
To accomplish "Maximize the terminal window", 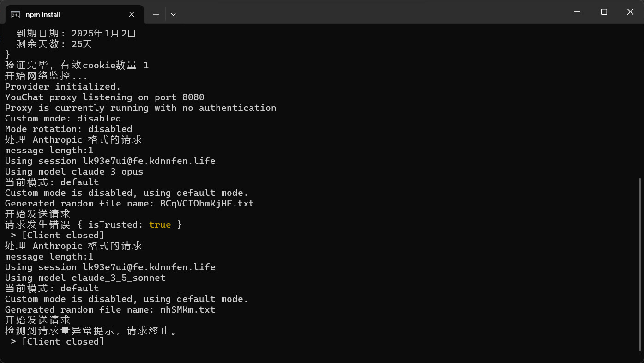I will [x=604, y=12].
